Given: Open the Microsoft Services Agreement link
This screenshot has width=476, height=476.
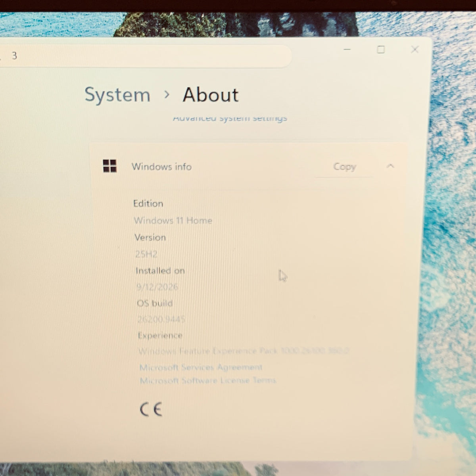Looking at the screenshot, I should click(x=201, y=367).
